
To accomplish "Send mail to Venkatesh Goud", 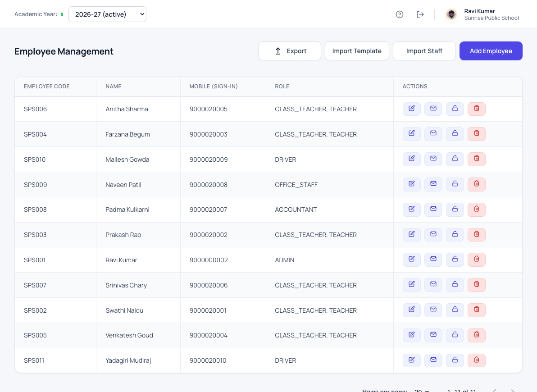I will tap(433, 335).
